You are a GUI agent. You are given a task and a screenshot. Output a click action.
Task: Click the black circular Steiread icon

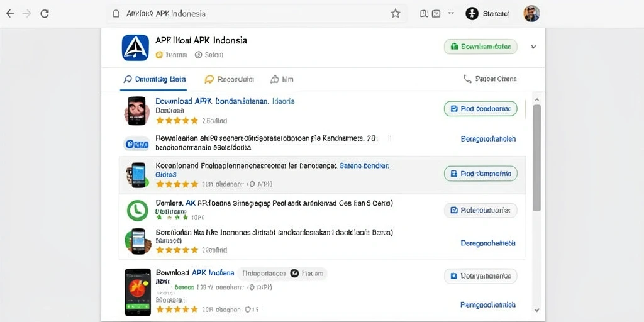point(472,14)
